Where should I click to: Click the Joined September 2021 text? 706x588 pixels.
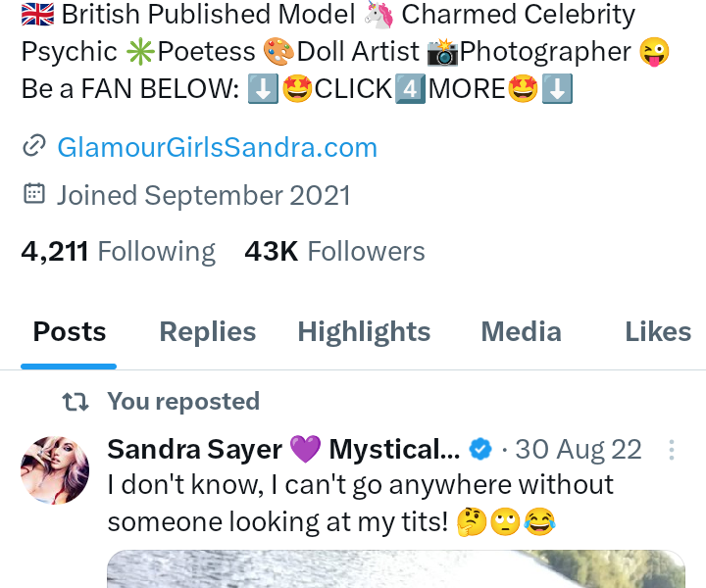click(x=204, y=195)
